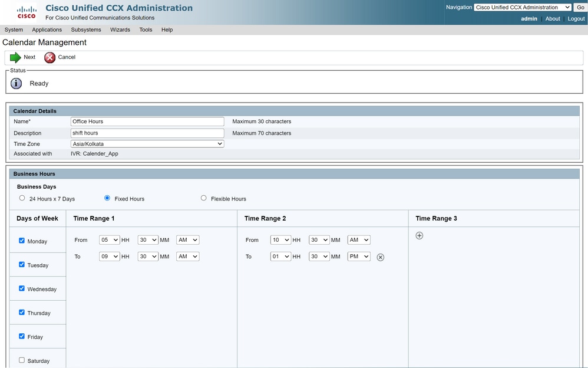Remove Time Range 2 with the X icon

[380, 257]
